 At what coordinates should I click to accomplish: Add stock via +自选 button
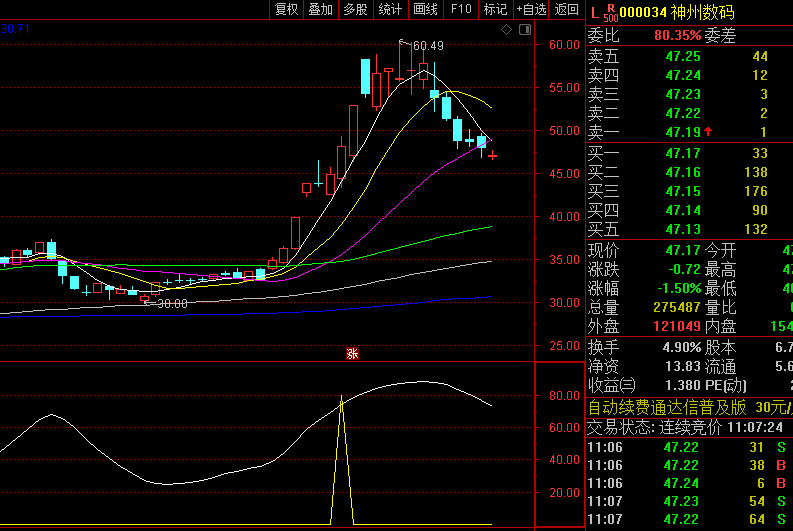coord(529,10)
